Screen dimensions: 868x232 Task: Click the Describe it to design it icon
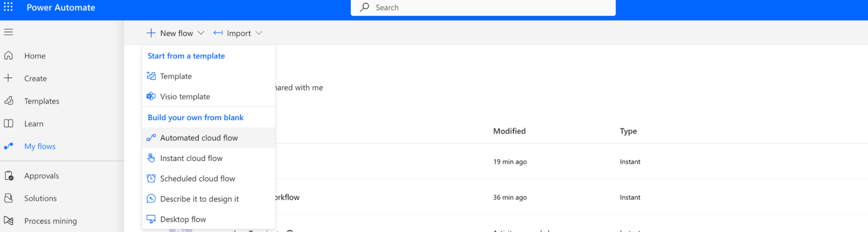tap(151, 199)
